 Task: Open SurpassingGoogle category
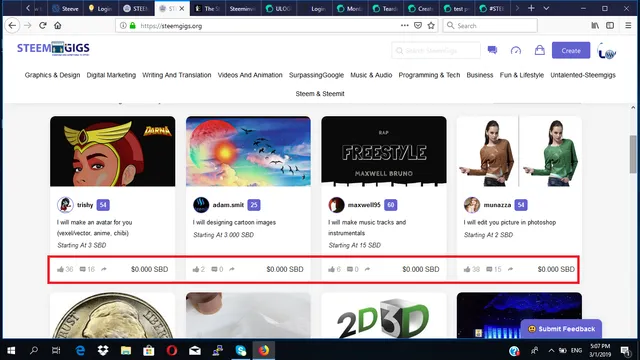316,75
